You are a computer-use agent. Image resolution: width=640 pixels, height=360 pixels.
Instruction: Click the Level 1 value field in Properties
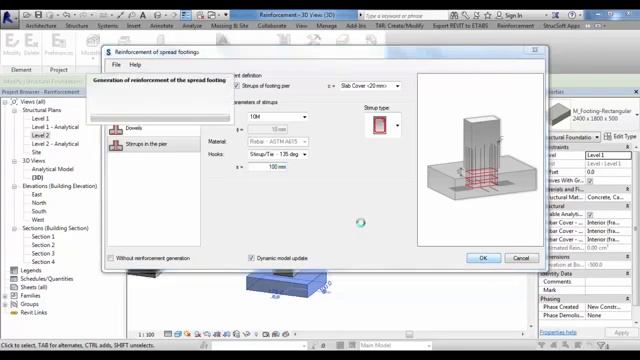point(608,155)
